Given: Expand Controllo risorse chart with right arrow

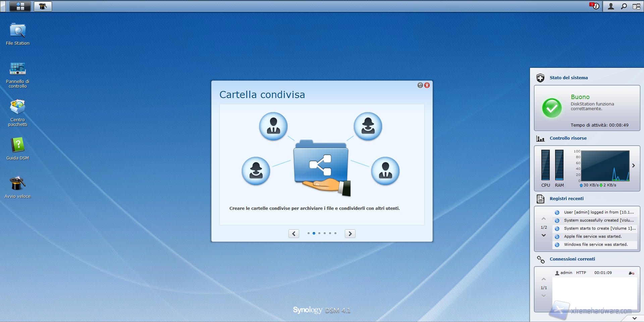Looking at the screenshot, I should point(633,166).
